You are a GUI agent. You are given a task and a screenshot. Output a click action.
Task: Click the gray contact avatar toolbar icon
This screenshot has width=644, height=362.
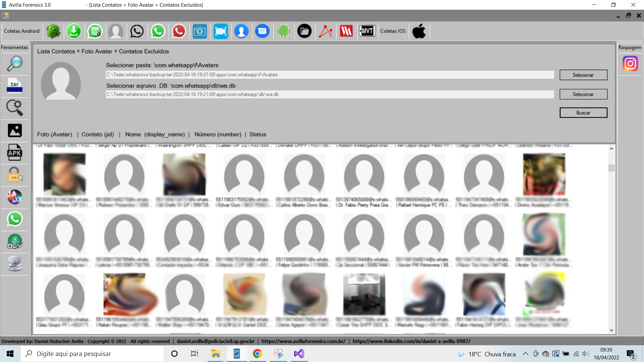116,31
